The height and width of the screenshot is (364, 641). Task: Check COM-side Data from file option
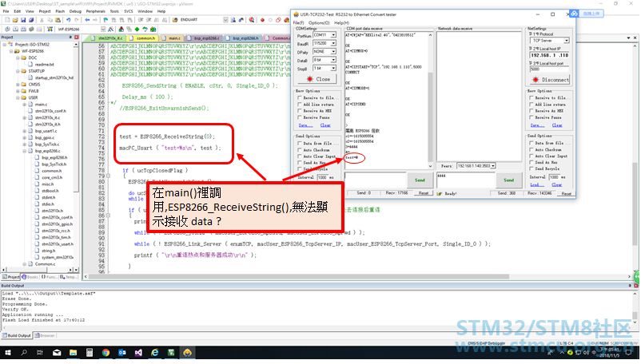tap(300, 143)
